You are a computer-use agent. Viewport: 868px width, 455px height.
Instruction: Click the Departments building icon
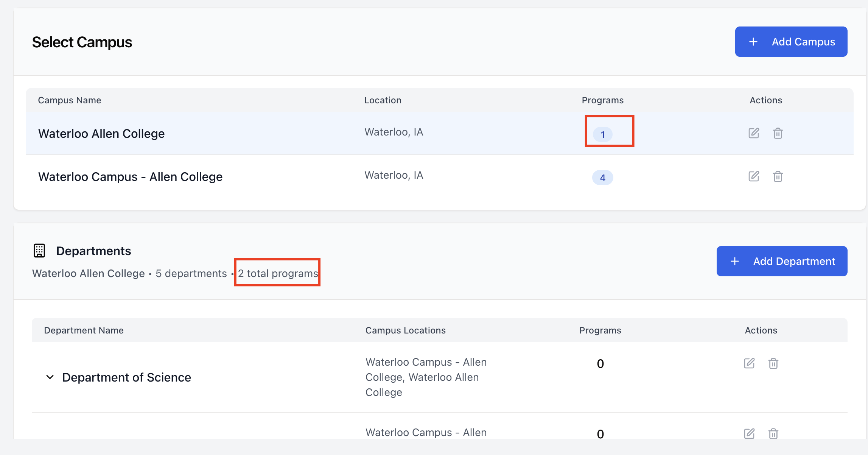(39, 251)
